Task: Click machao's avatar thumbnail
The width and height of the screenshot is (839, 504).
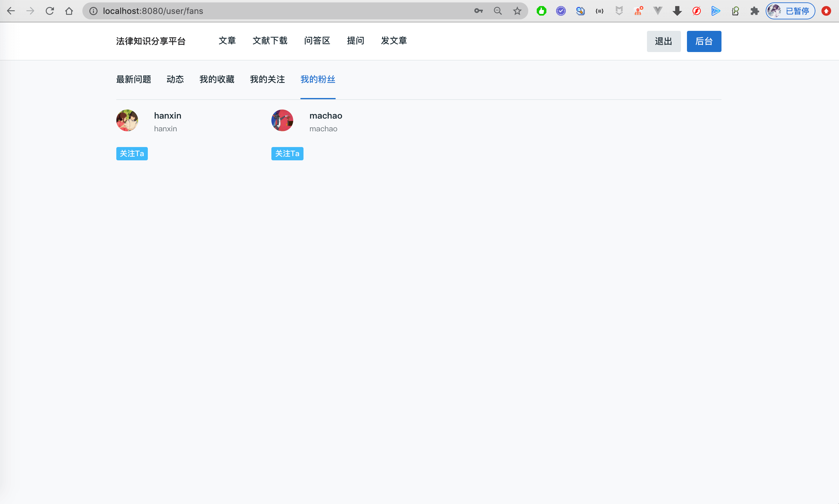Action: point(282,120)
